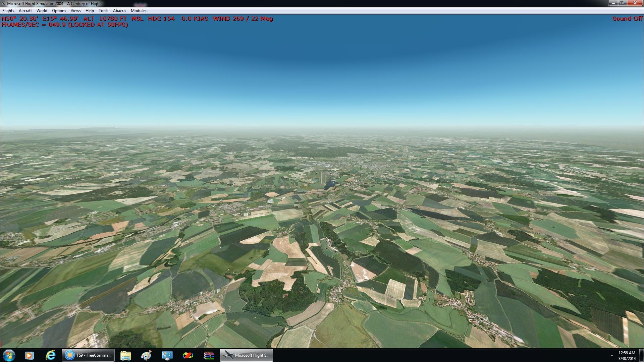The image size is (644, 362).
Task: Select Microsoft Flight Simulator taskbar button
Action: [x=247, y=355]
